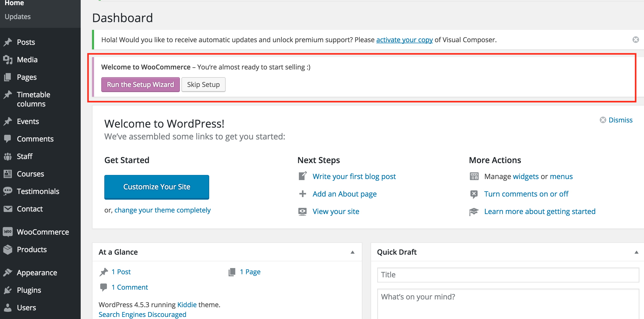Screen dimensions: 644x319
Task: Click Search Engines Discouraged link
Action: (x=142, y=315)
